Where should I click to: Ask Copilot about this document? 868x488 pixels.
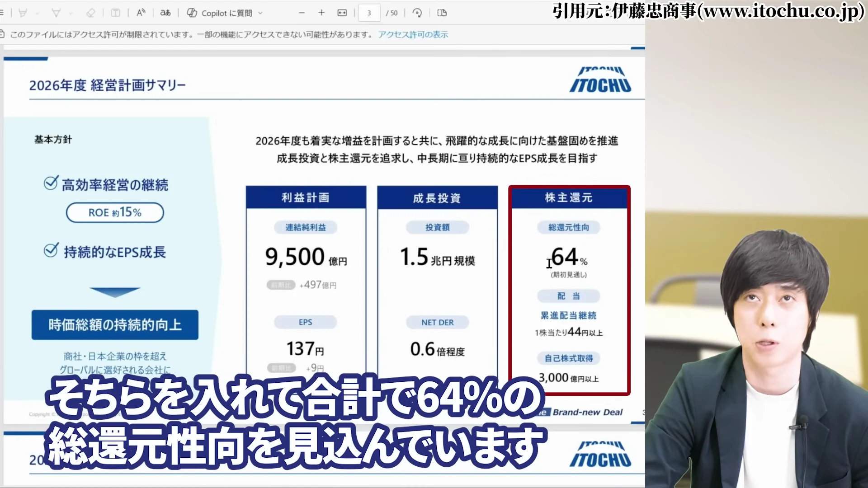pyautogui.click(x=220, y=13)
